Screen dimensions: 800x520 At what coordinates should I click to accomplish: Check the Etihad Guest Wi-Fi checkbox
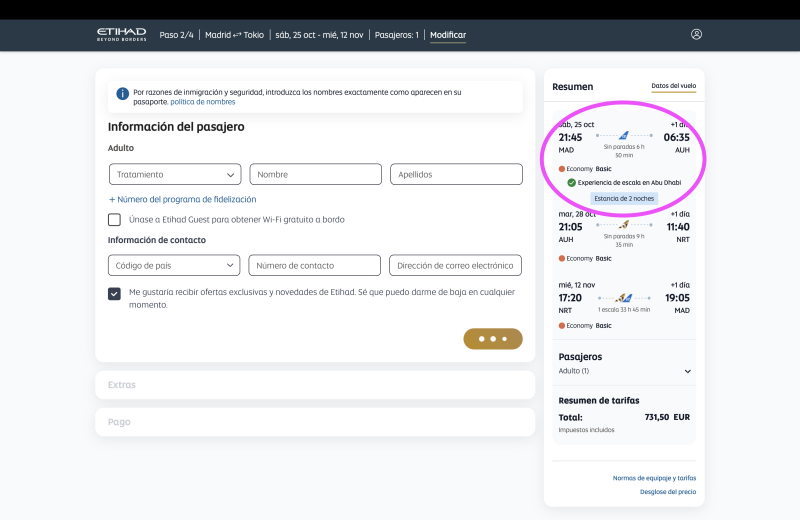tap(115, 219)
